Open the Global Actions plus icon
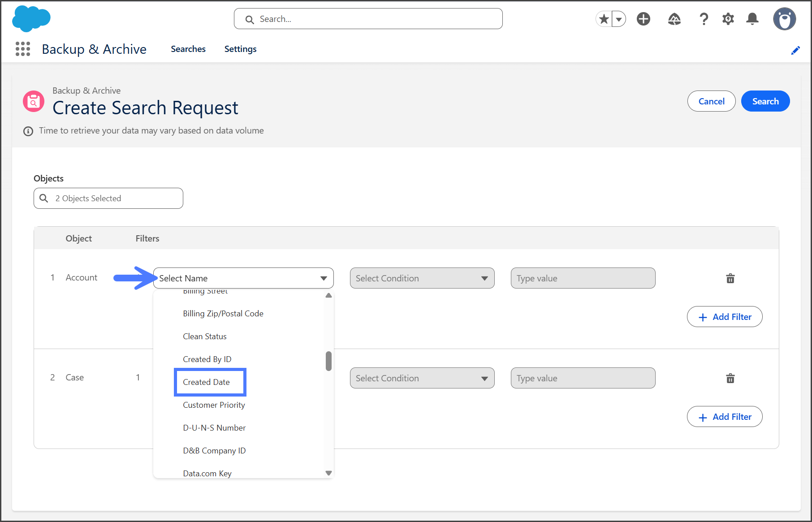This screenshot has height=522, width=812. pyautogui.click(x=644, y=19)
